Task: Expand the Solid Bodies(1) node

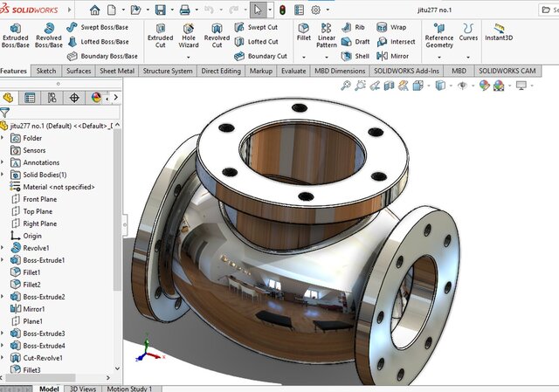Action: 3,175
